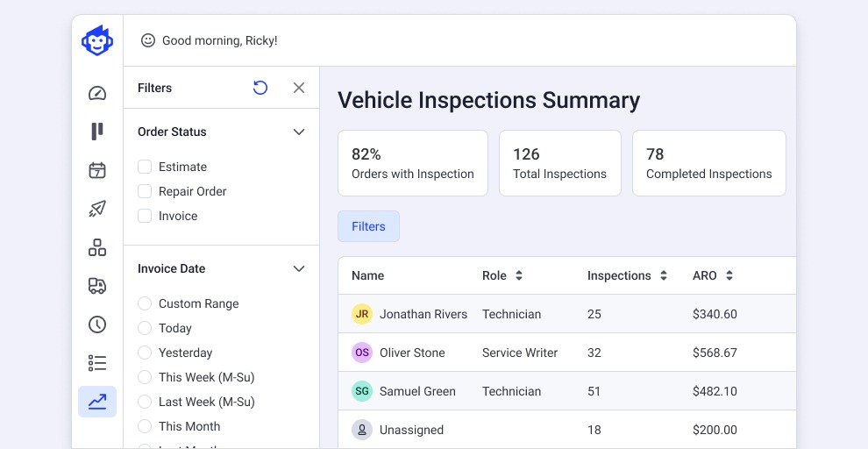Sort table by Role column
Image resolution: width=868 pixels, height=449 pixels.
[519, 275]
